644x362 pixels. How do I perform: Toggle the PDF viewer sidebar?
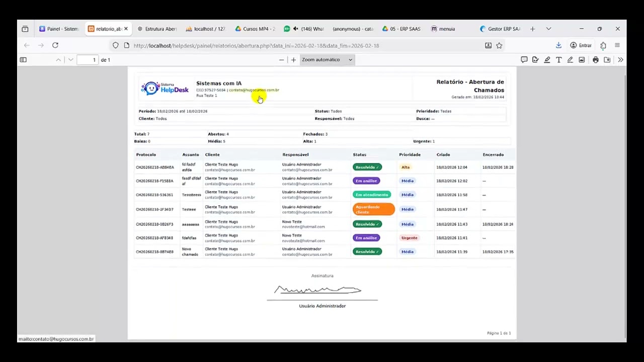23,60
